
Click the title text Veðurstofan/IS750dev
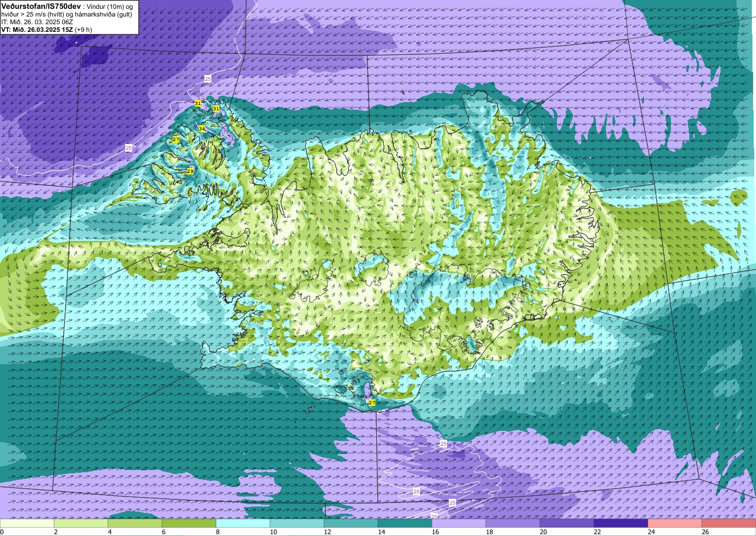click(41, 5)
